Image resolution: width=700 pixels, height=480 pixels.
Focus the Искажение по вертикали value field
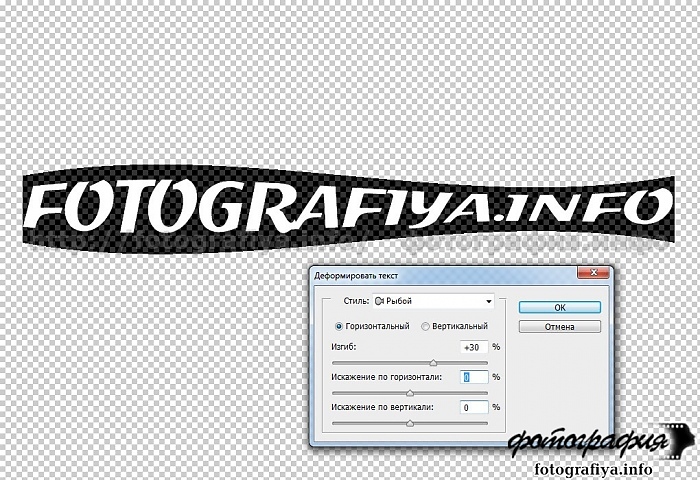click(x=473, y=408)
